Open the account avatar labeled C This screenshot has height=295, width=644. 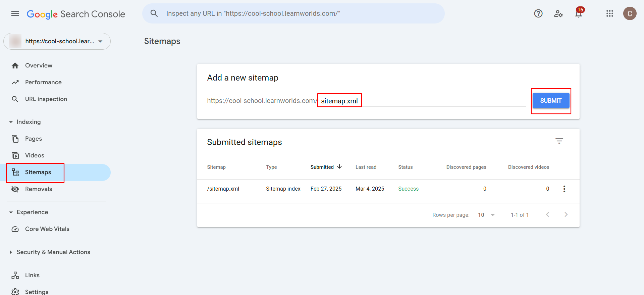coord(630,13)
